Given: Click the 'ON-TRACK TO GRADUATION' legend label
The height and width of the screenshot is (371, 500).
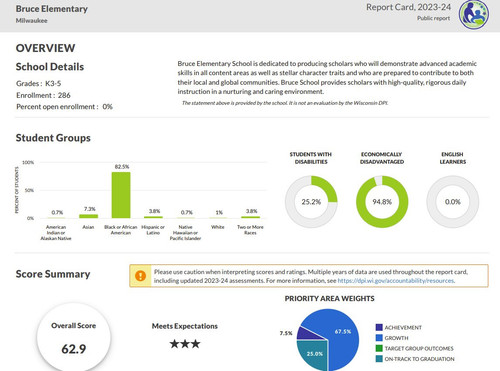Looking at the screenshot, I should 419,359.
